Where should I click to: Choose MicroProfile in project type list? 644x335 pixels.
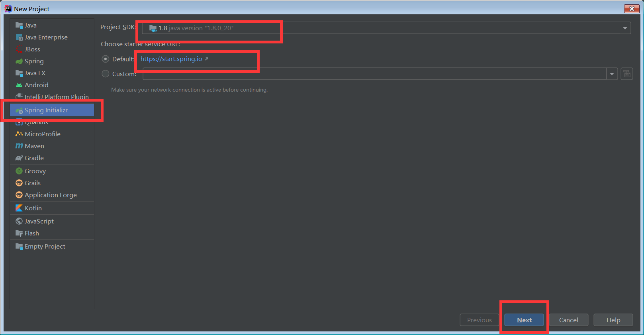pyautogui.click(x=52, y=134)
